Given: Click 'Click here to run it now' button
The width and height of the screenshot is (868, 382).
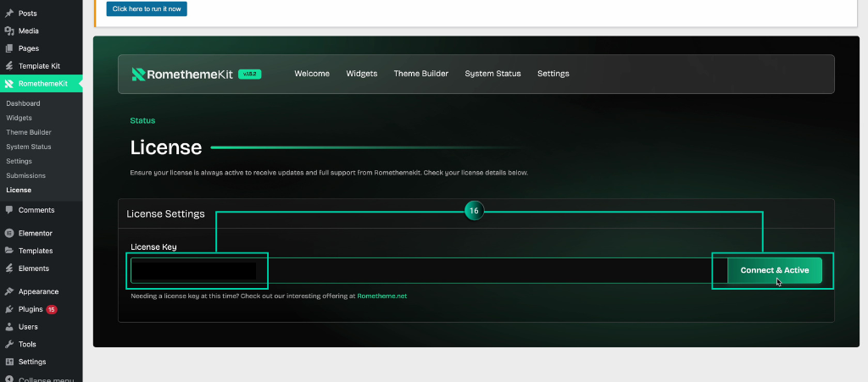Looking at the screenshot, I should (147, 8).
